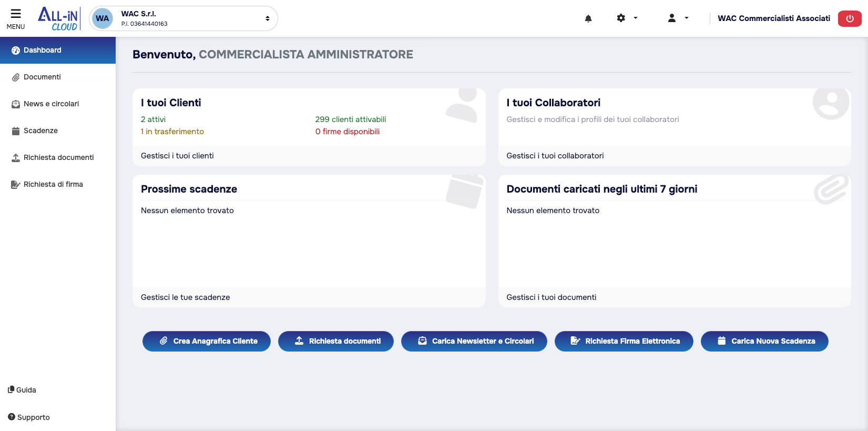Go to Scadenze in the sidebar
This screenshot has width=868, height=431.
pyautogui.click(x=40, y=131)
